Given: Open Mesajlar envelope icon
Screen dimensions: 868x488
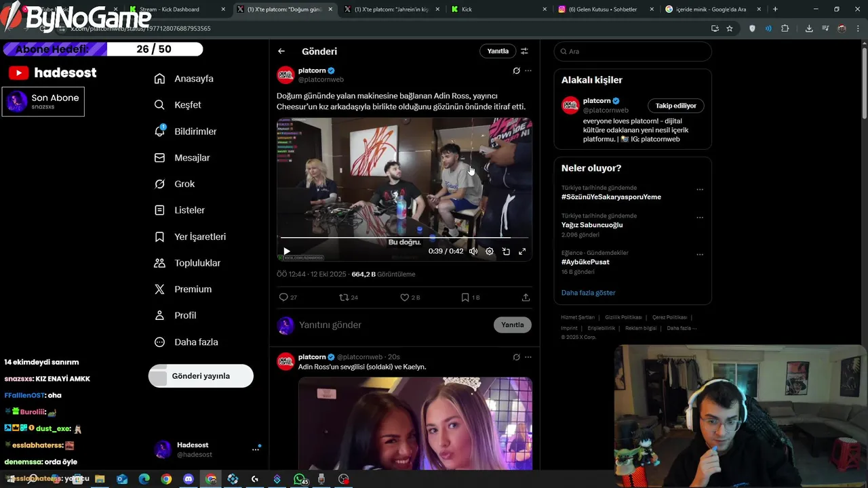Looking at the screenshot, I should (159, 158).
